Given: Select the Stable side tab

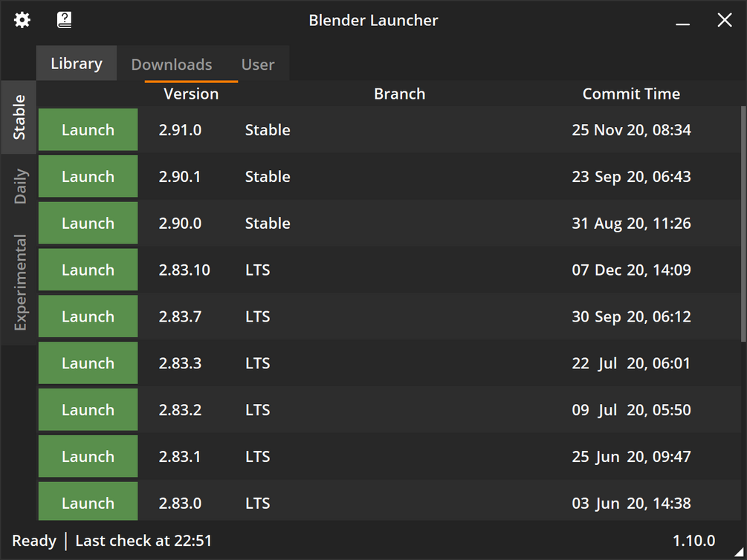Looking at the screenshot, I should pyautogui.click(x=19, y=117).
